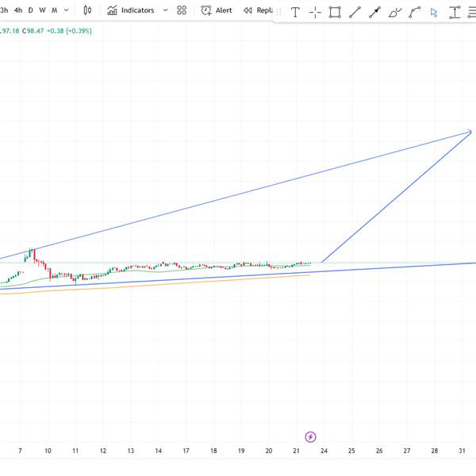Viewport: 476px width, 476px height.
Task: Select the crosshair cursor tool
Action: (315, 13)
